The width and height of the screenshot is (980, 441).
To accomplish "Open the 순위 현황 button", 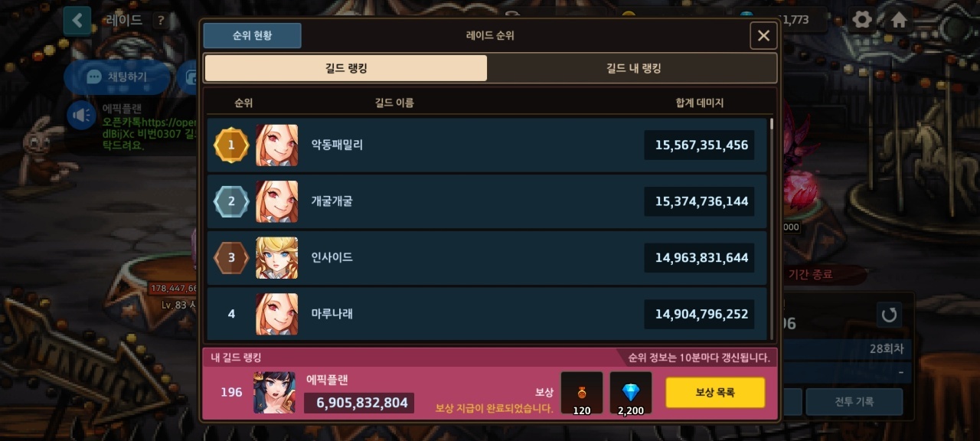I will pos(253,36).
